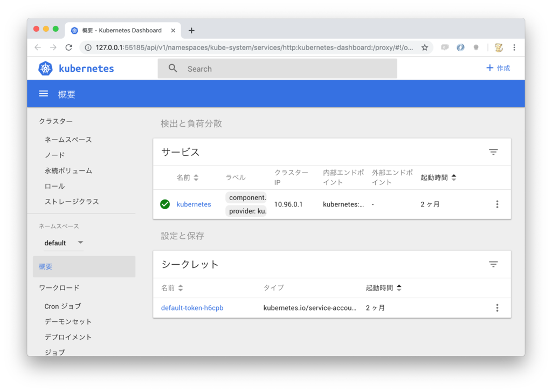Open デーモンセット in sidebar
The width and height of the screenshot is (552, 392).
[x=68, y=321]
